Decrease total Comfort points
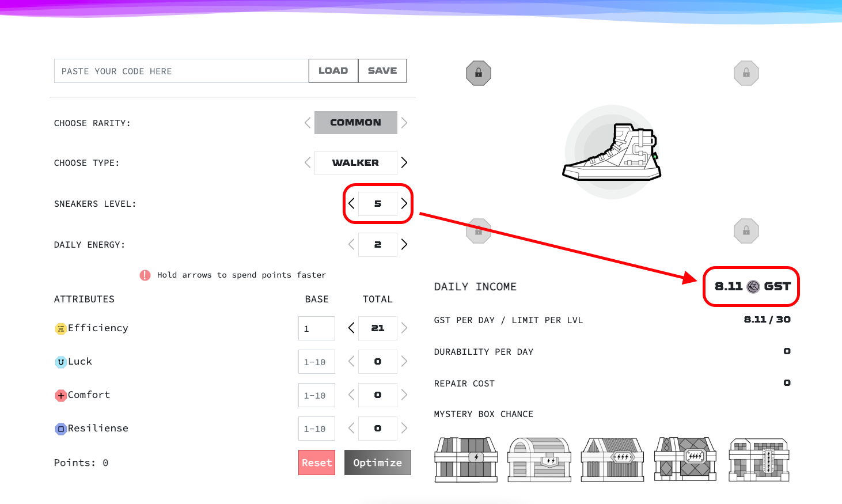 pos(351,395)
